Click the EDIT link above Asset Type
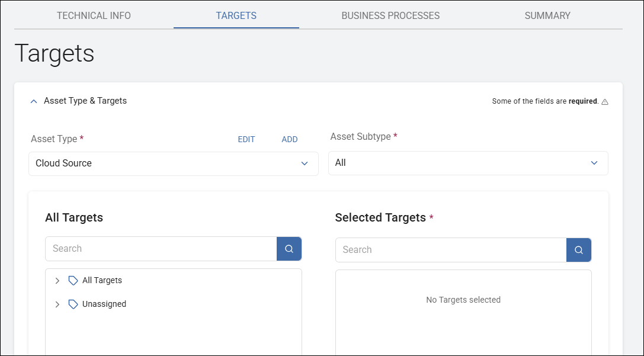The width and height of the screenshot is (644, 356). (x=246, y=139)
